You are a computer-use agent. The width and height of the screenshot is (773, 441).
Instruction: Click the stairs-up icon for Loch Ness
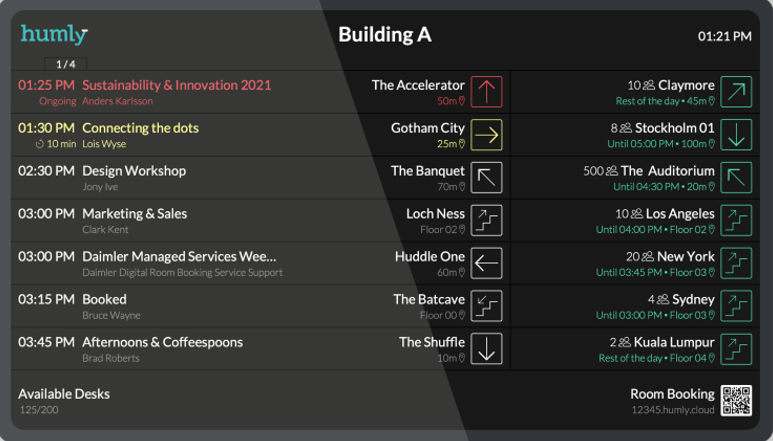point(486,220)
